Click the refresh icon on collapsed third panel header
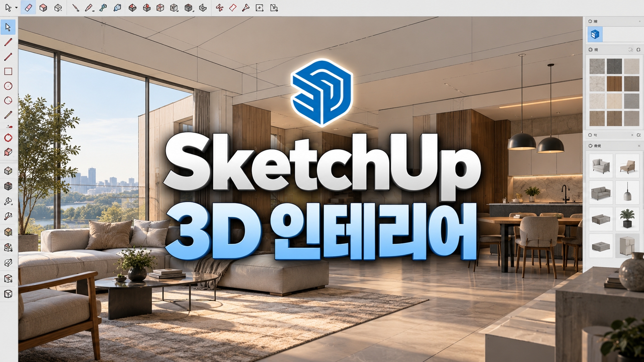Viewport: 644px width, 362px height. point(639,135)
